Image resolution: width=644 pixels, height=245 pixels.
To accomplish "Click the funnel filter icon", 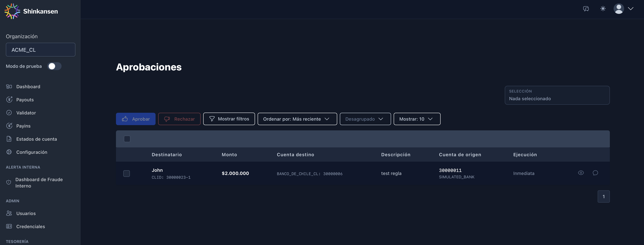I will [x=212, y=119].
